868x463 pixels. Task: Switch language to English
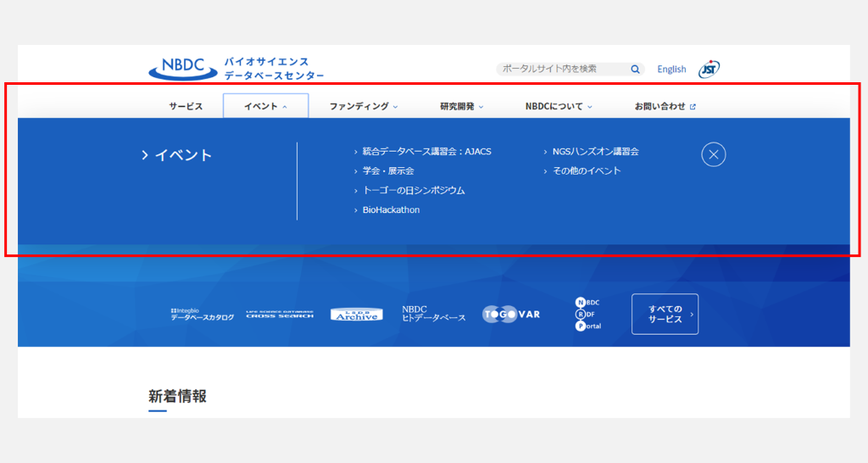pos(671,70)
